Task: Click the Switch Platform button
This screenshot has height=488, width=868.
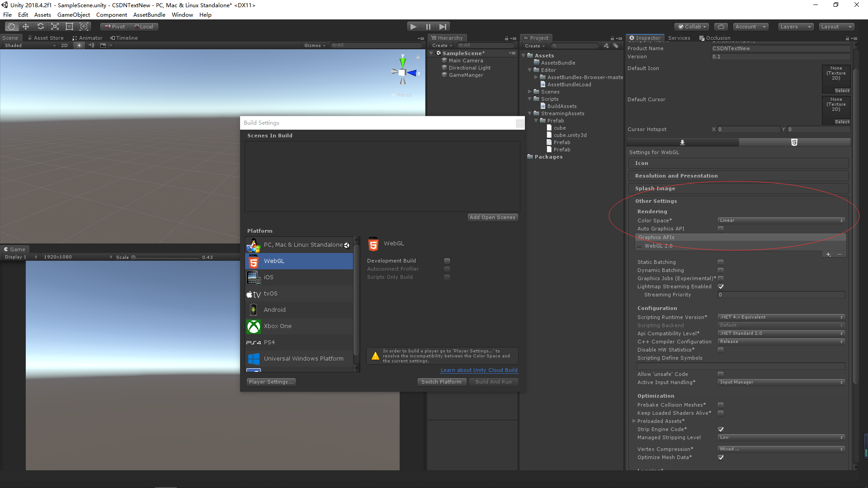Action: point(442,382)
